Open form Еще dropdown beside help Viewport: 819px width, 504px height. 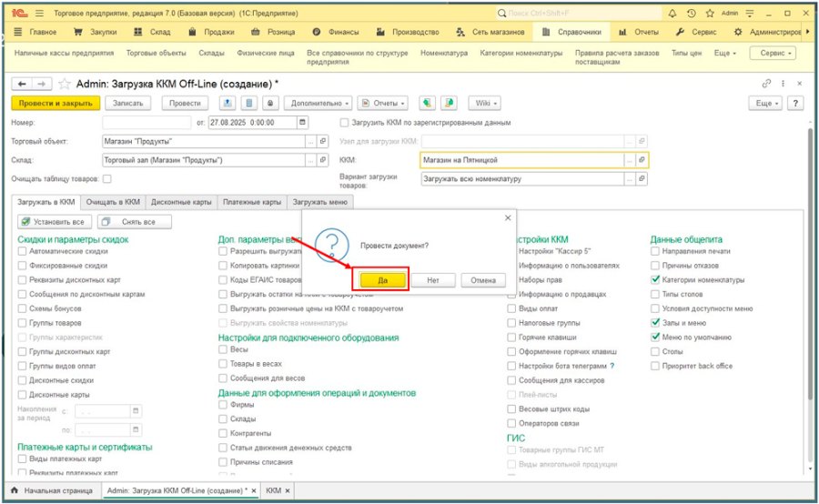click(765, 104)
